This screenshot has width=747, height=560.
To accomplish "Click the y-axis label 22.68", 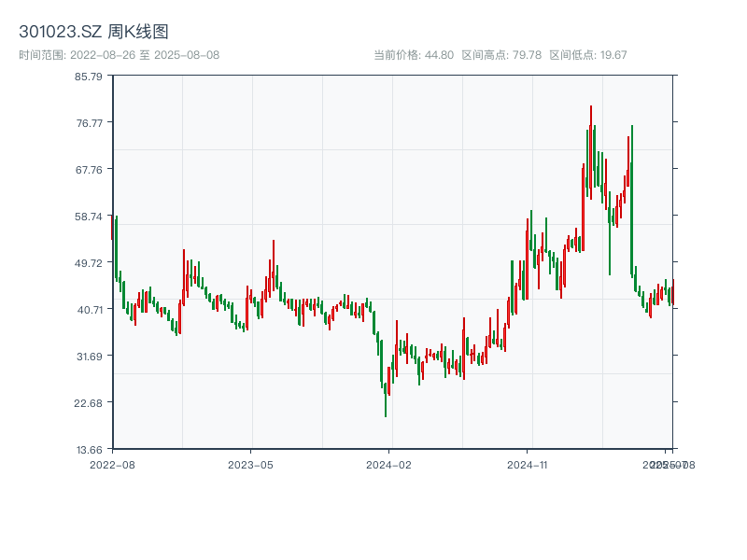I will coord(88,403).
